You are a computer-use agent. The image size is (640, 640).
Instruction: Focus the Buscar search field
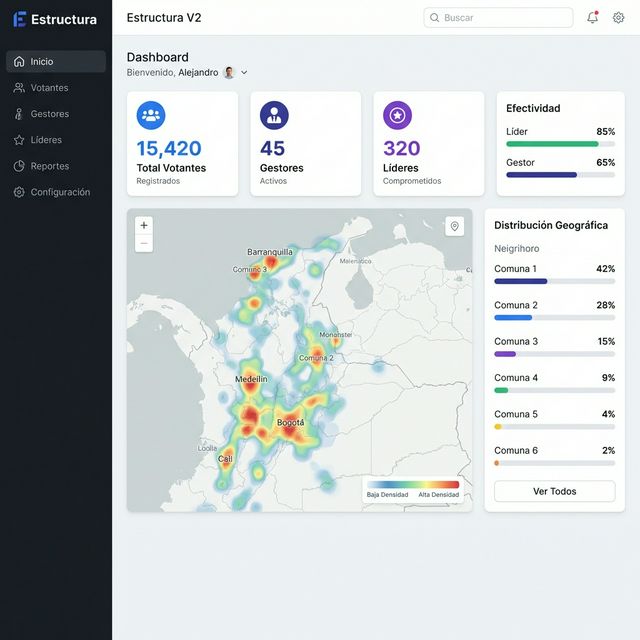(x=498, y=18)
